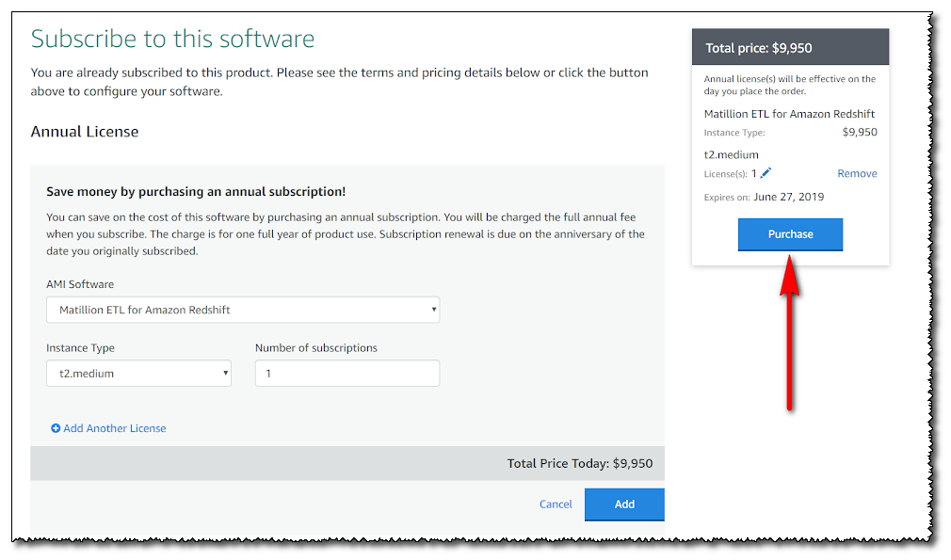Expand the Instance Type dropdown
This screenshot has width=951, height=560.
click(138, 374)
